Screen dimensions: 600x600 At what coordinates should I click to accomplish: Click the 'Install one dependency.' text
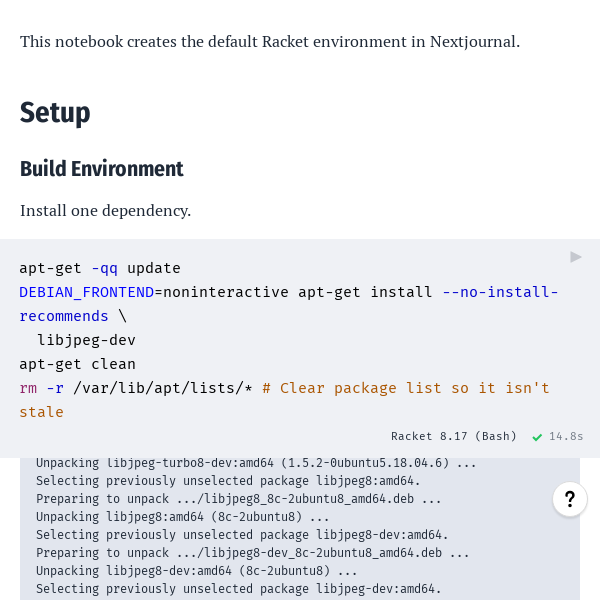tap(105, 211)
